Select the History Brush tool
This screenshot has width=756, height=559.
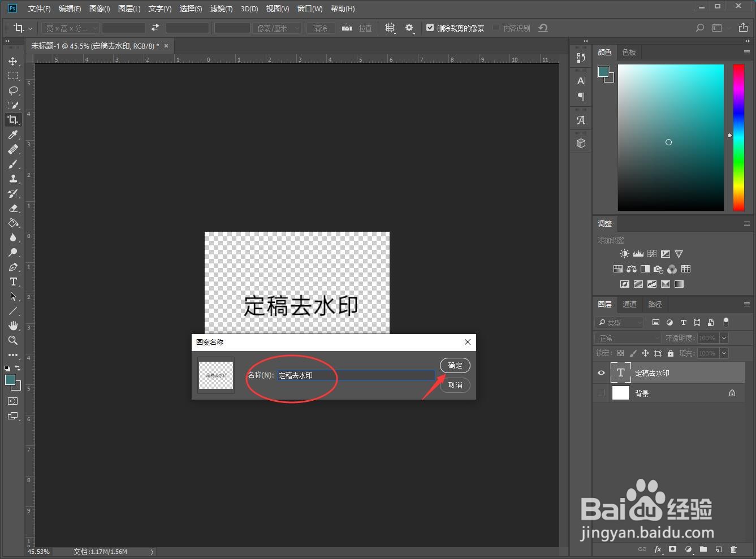point(13,193)
